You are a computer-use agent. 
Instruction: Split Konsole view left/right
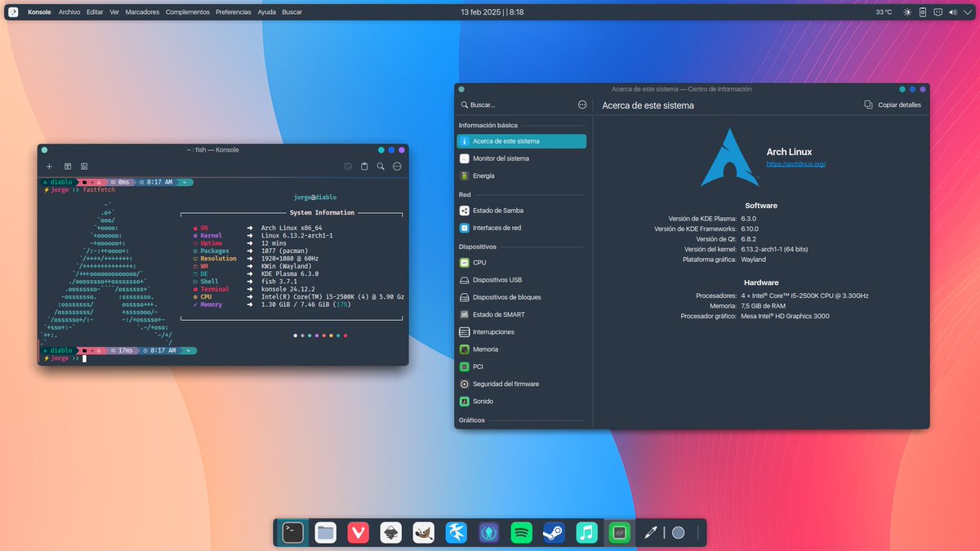[x=68, y=167]
